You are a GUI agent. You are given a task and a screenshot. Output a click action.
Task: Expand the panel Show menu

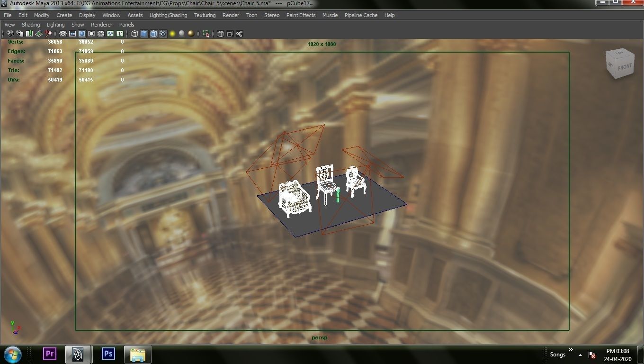tap(78, 25)
